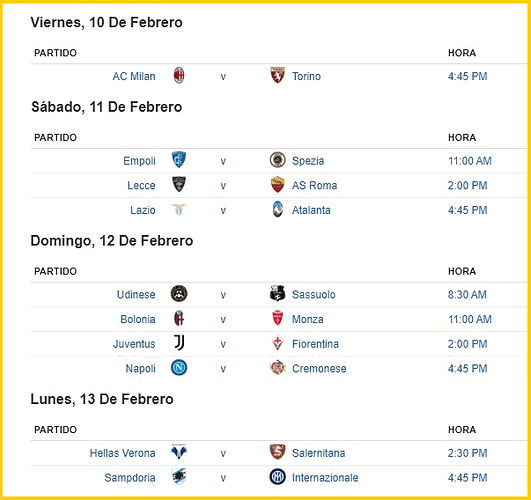
Task: Select the Napoli crest icon
Action: [179, 368]
